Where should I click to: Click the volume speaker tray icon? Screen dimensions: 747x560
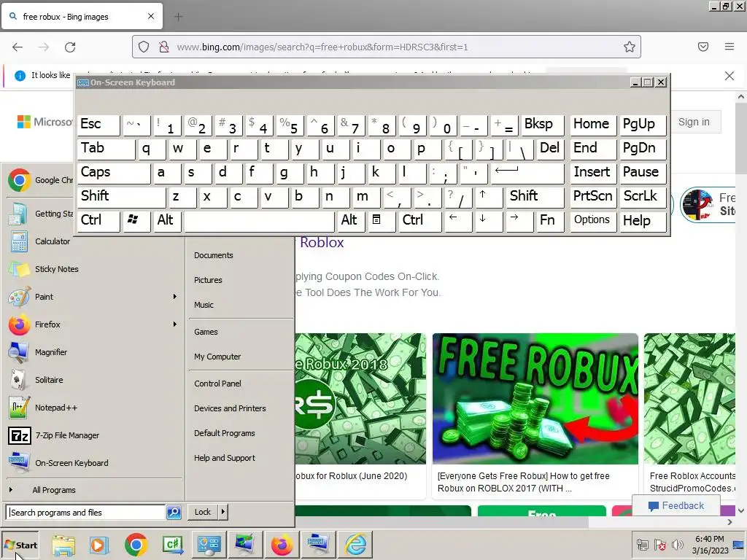coord(677,545)
